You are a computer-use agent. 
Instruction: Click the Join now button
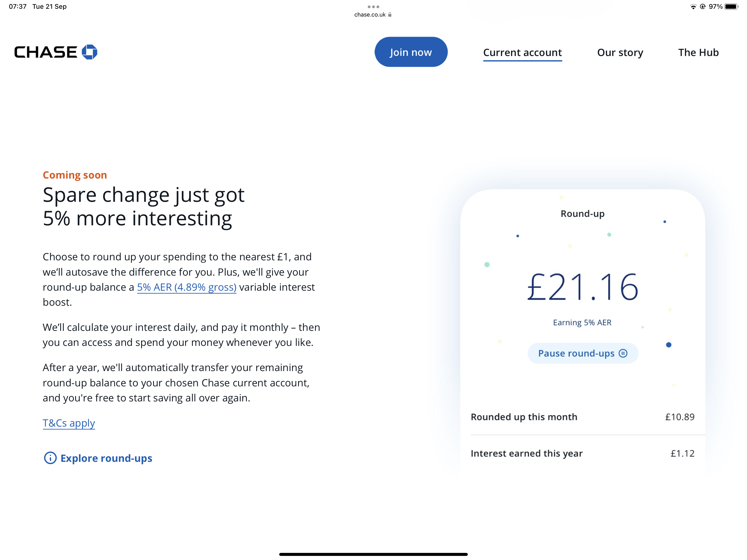point(411,52)
